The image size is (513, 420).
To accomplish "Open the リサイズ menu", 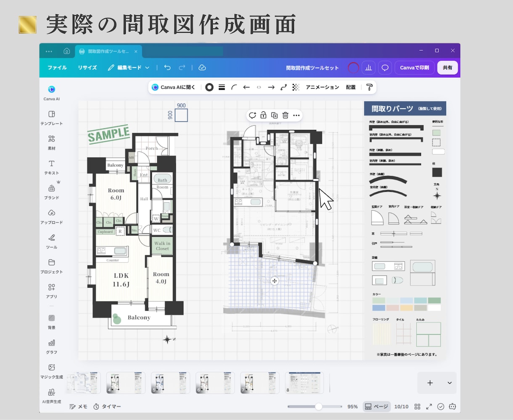I will tap(87, 68).
